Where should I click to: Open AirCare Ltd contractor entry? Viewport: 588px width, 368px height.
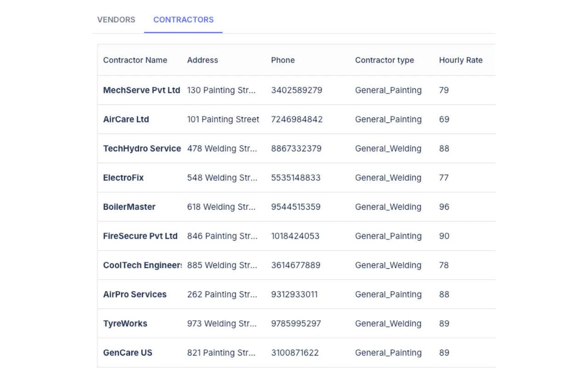(126, 119)
